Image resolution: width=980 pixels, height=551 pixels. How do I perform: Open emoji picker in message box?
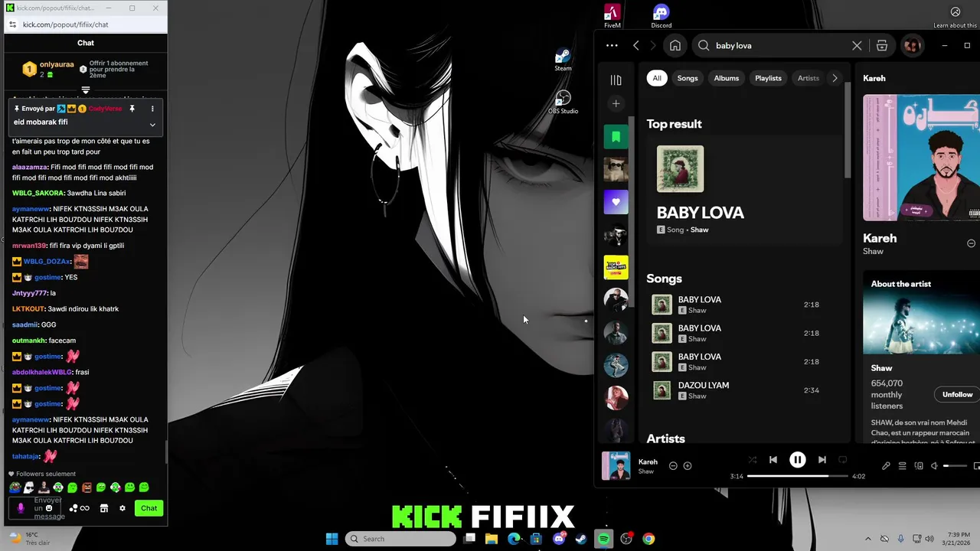pos(49,508)
